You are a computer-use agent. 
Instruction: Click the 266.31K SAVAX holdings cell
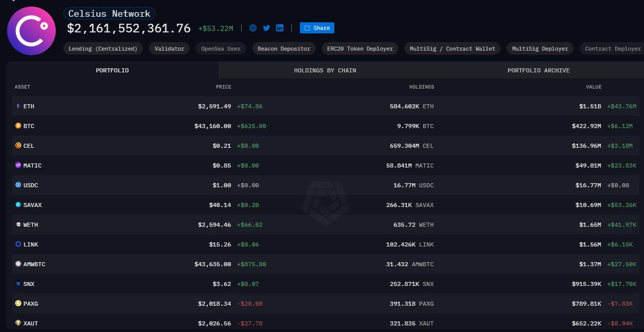410,205
